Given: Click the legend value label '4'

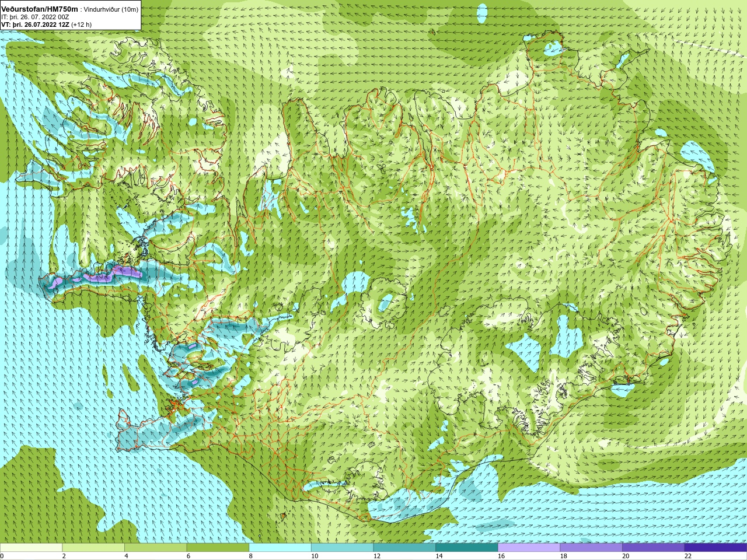Looking at the screenshot, I should [x=126, y=556].
